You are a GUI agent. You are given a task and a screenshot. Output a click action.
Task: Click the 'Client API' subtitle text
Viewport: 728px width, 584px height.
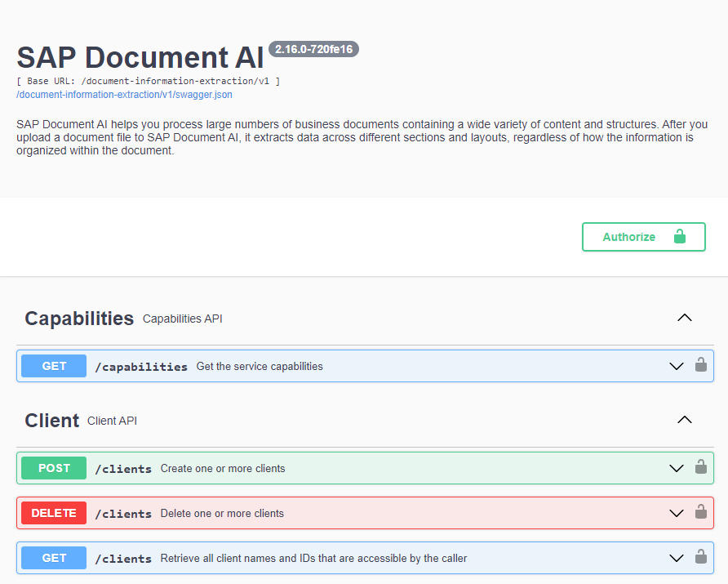point(112,421)
